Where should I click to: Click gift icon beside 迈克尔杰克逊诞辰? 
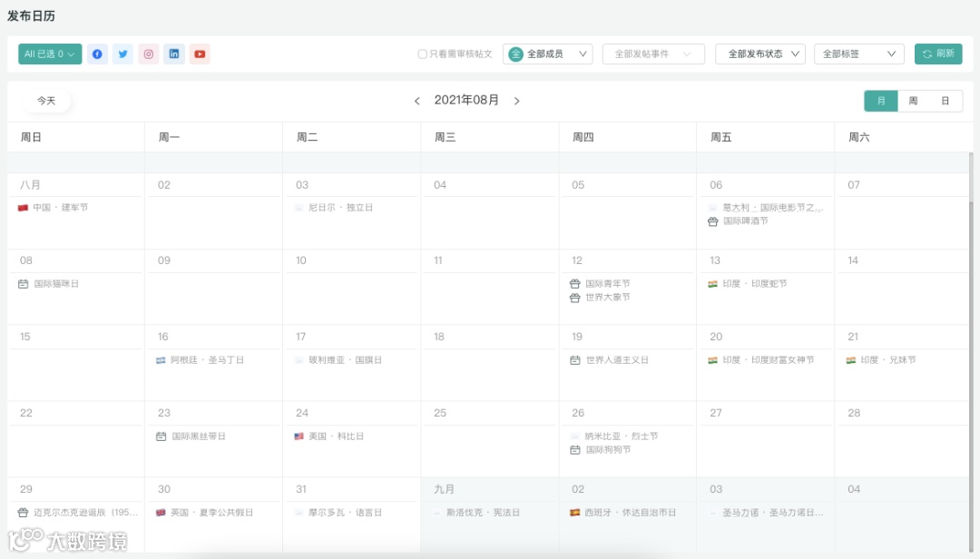[x=23, y=513]
